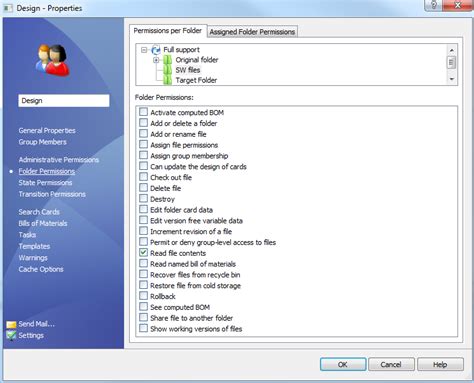Screen dimensions: 474x383
Task: Click the Send Mail envelope icon
Action: point(11,324)
